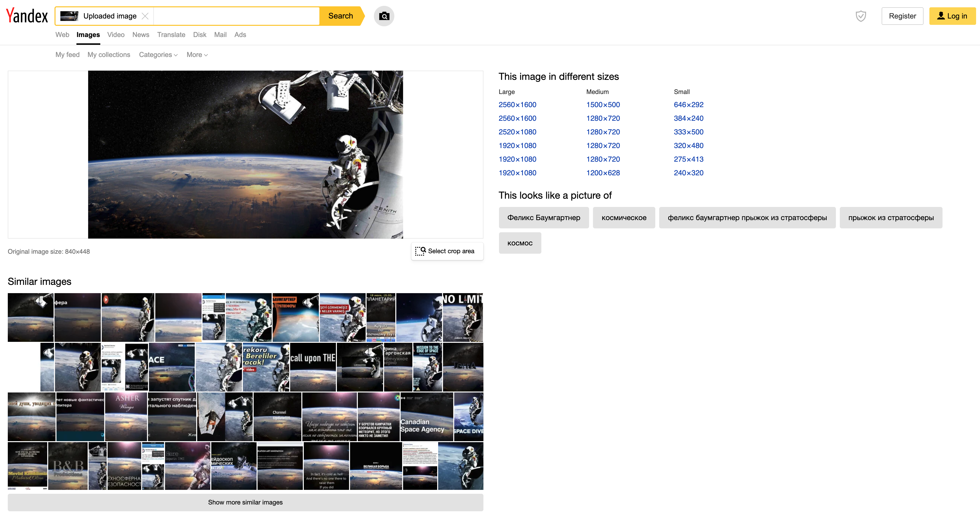Image resolution: width=980 pixels, height=522 pixels.
Task: Switch to the Web tab
Action: 62,35
